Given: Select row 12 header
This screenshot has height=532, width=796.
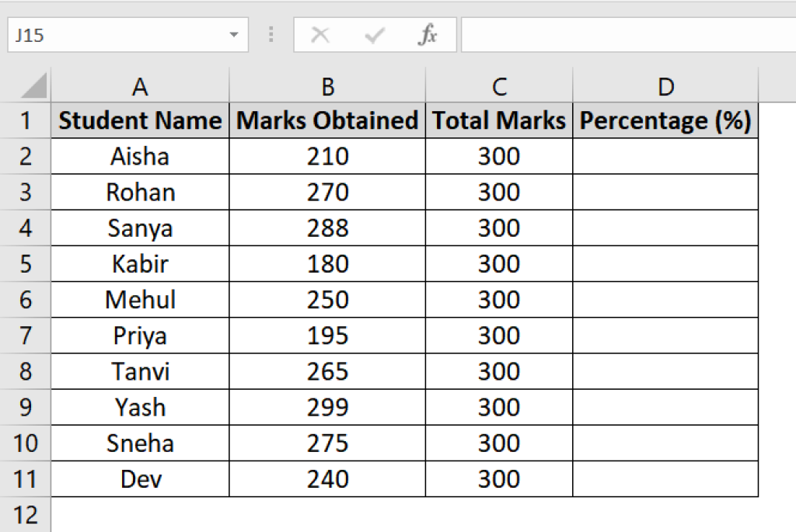Looking at the screenshot, I should pyautogui.click(x=26, y=514).
